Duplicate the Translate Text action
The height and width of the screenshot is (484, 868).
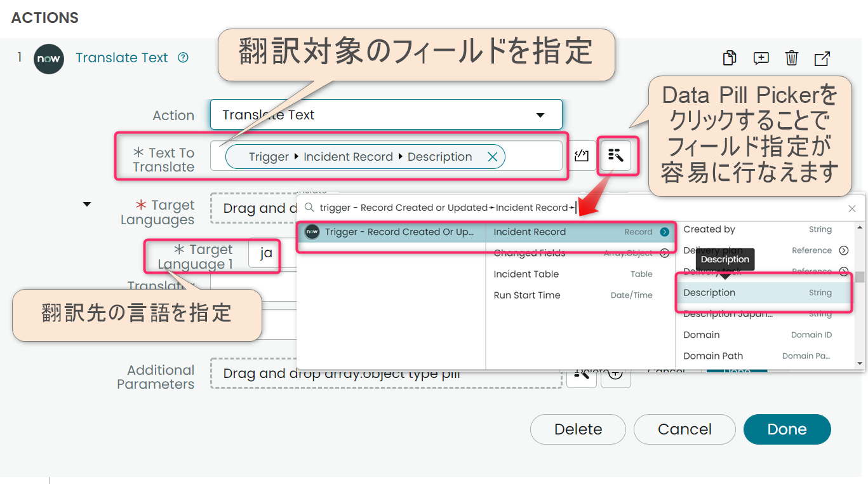pyautogui.click(x=729, y=58)
